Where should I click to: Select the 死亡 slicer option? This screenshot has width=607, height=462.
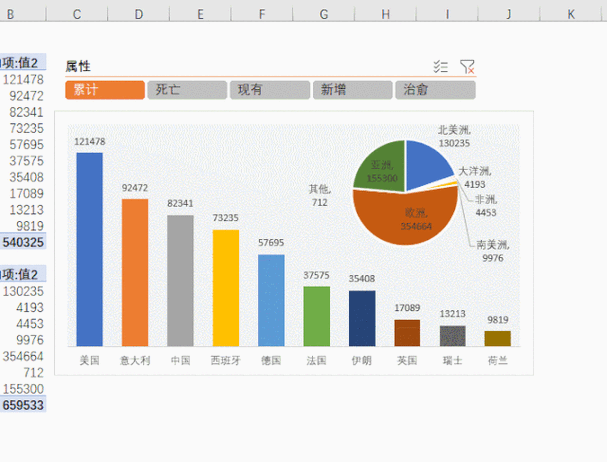point(188,90)
